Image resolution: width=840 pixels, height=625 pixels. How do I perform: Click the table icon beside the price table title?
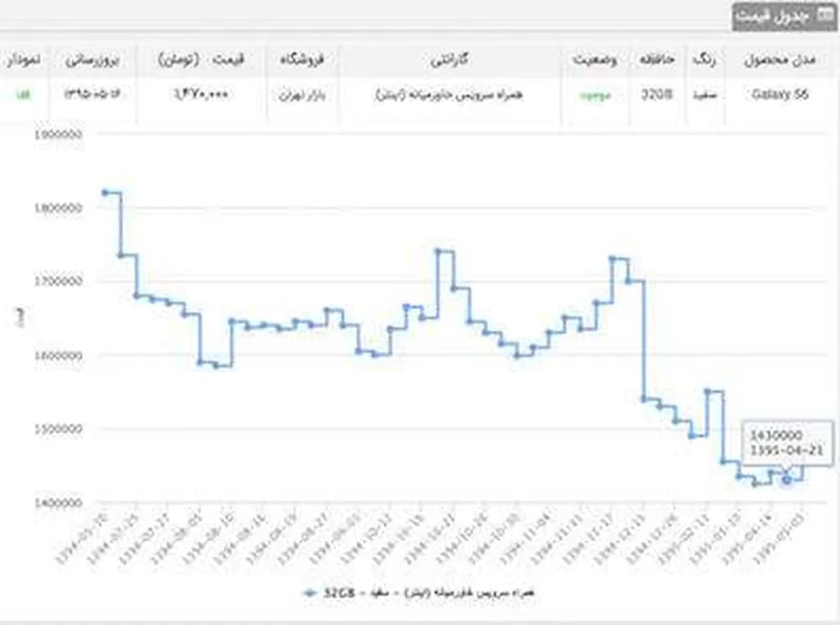pyautogui.click(x=825, y=16)
